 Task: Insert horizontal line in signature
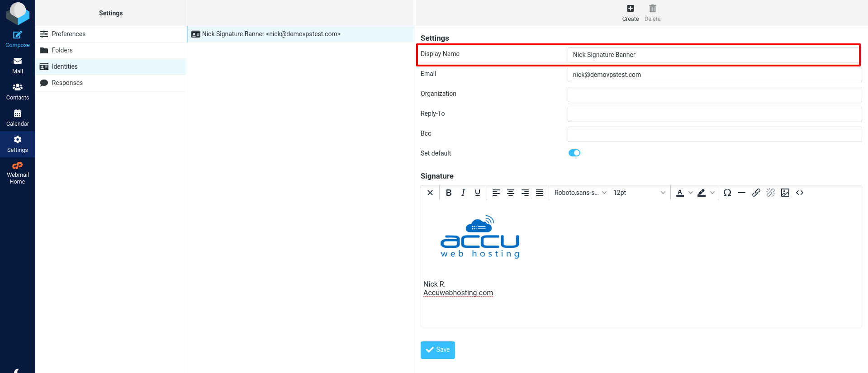click(742, 193)
